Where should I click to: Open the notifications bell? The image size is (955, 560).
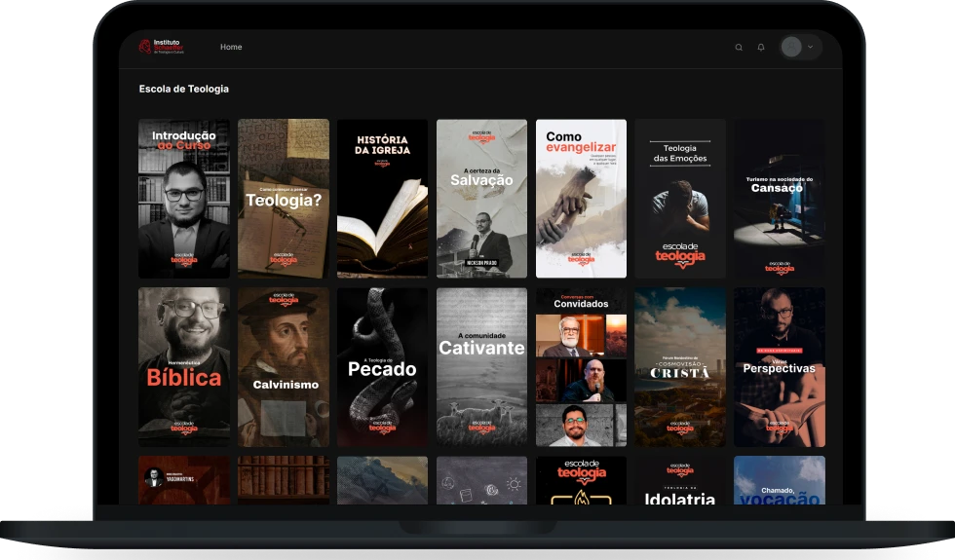[x=761, y=47]
